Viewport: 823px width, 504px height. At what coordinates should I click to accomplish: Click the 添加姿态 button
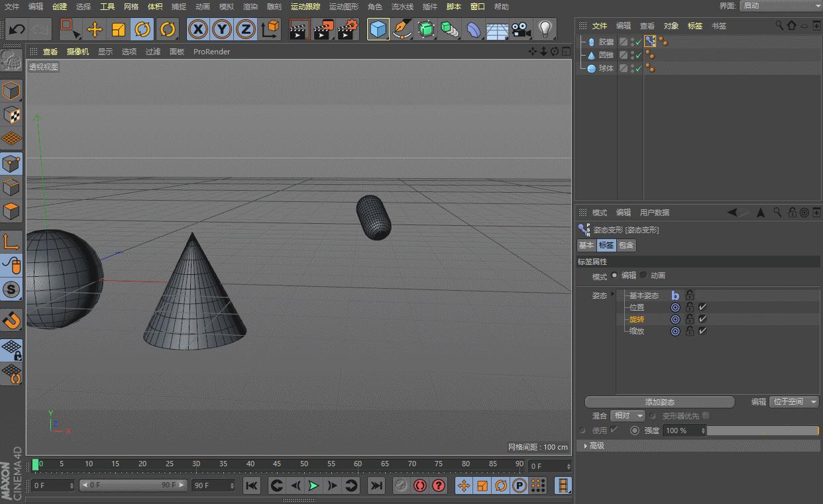tap(659, 401)
